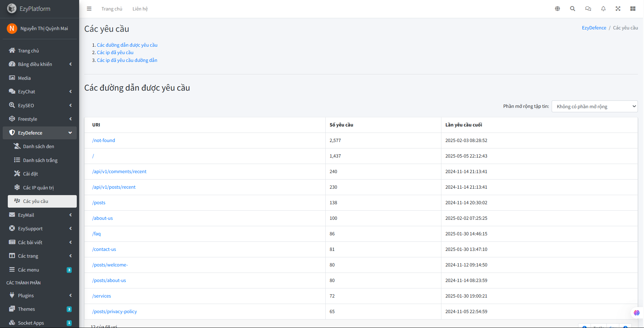Open the language globe icon
The image size is (644, 328).
[557, 9]
